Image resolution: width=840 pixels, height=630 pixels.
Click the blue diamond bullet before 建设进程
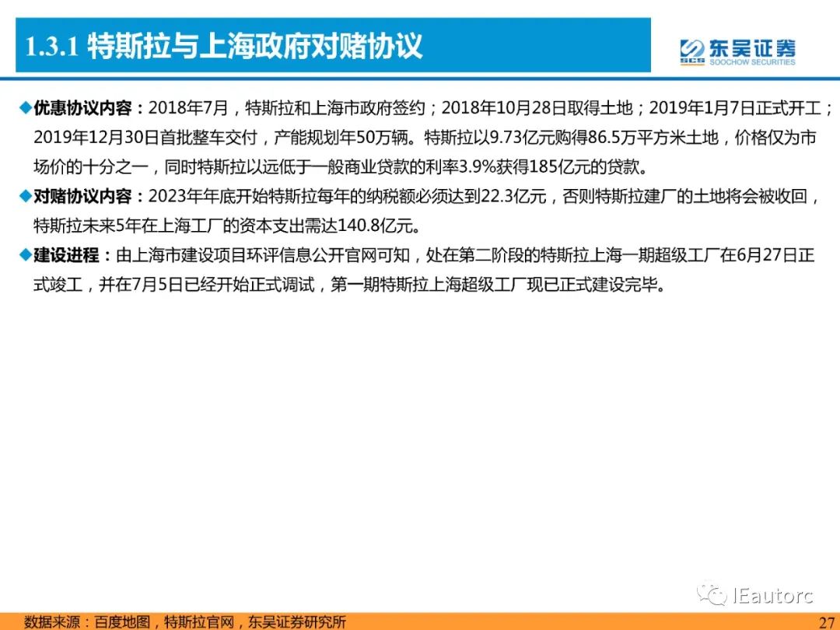pos(25,254)
